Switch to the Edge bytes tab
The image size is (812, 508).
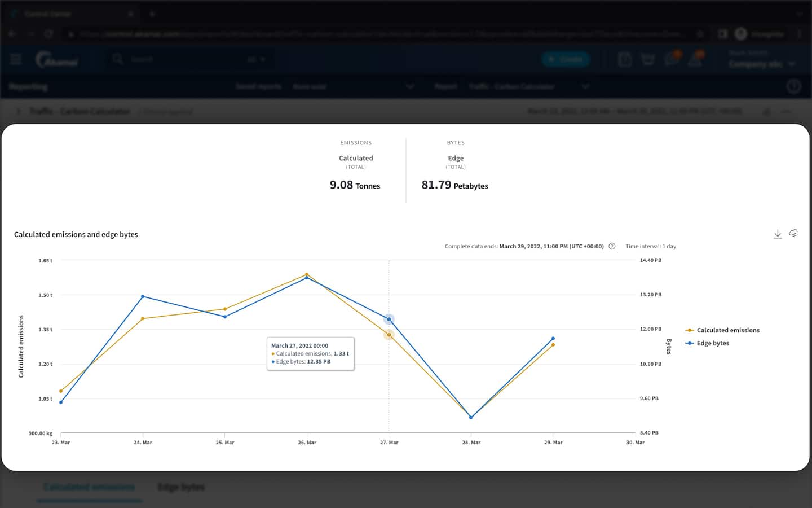point(181,487)
